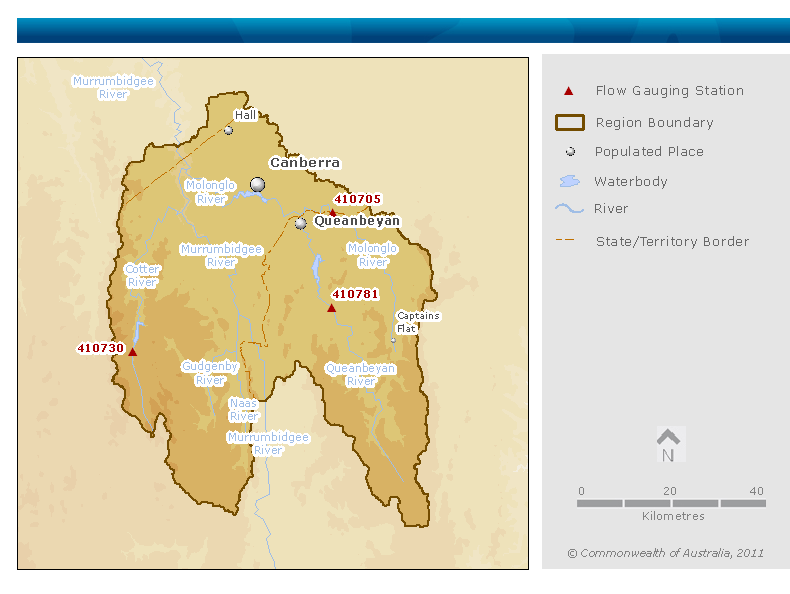Click the 'Waterbody' legend text

click(x=631, y=181)
